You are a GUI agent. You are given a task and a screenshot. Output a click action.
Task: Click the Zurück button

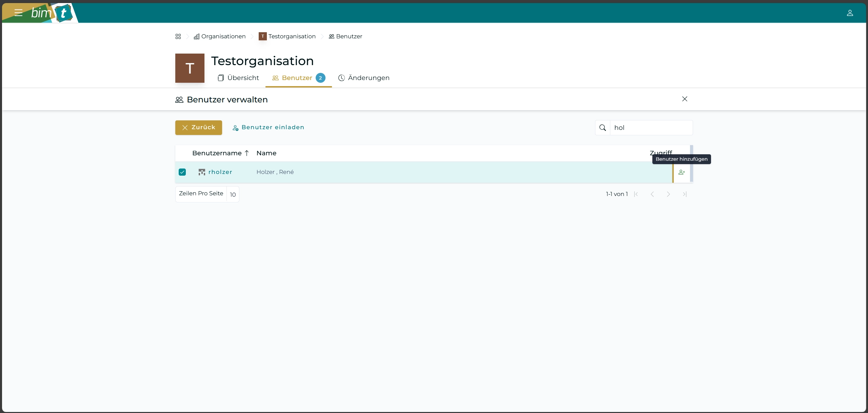(198, 127)
